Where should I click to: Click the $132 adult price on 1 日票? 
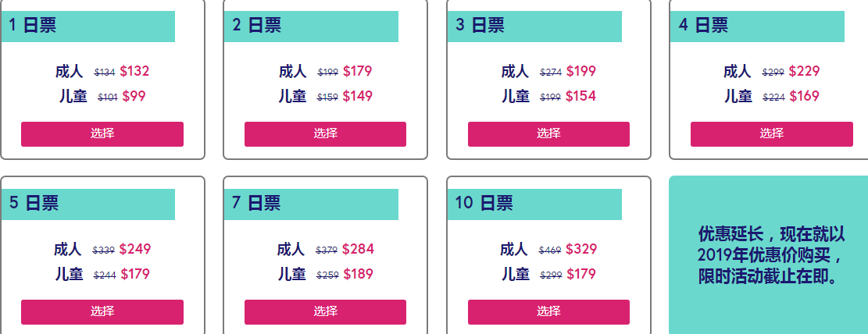pos(134,72)
